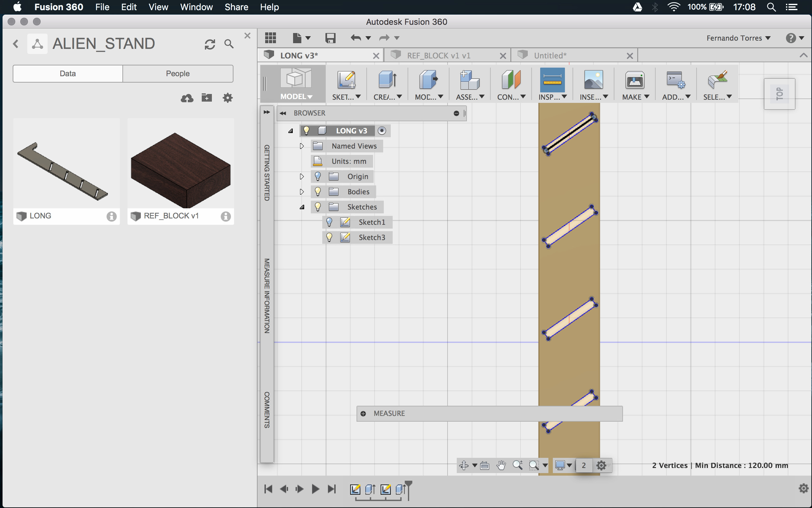Screen dimensions: 812x508
Task: Open LONG design thumbnail
Action: tap(66, 163)
